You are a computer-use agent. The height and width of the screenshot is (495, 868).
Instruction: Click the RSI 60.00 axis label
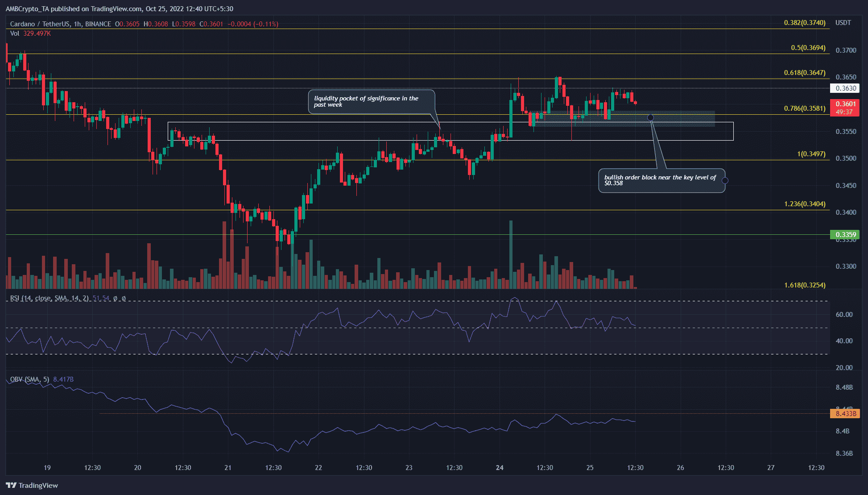844,315
